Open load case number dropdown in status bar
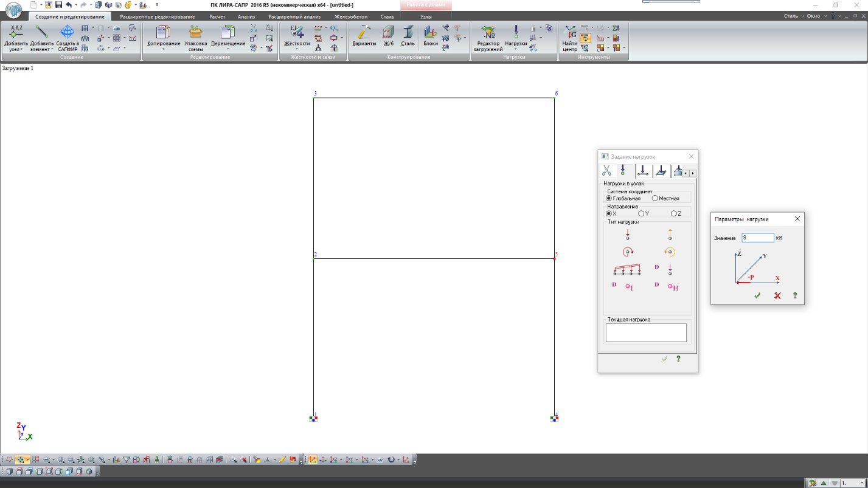Image resolution: width=868 pixels, height=488 pixels. pyautogui.click(x=861, y=483)
